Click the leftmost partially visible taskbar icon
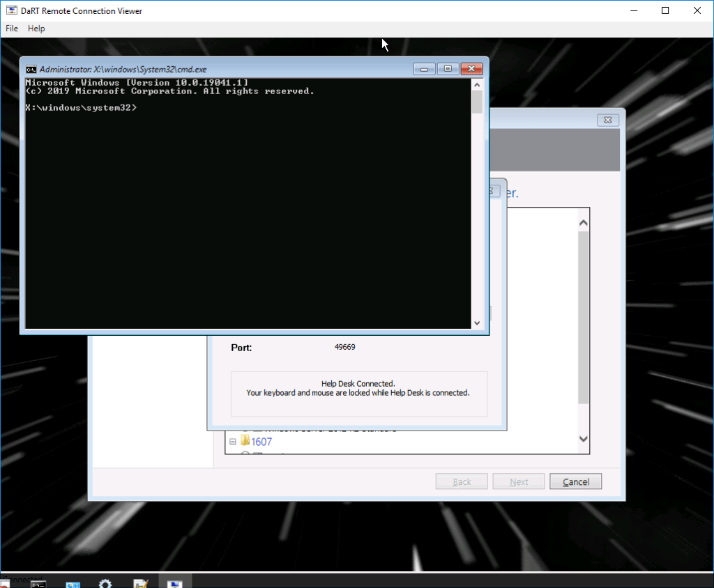The height and width of the screenshot is (588, 714). point(6,583)
